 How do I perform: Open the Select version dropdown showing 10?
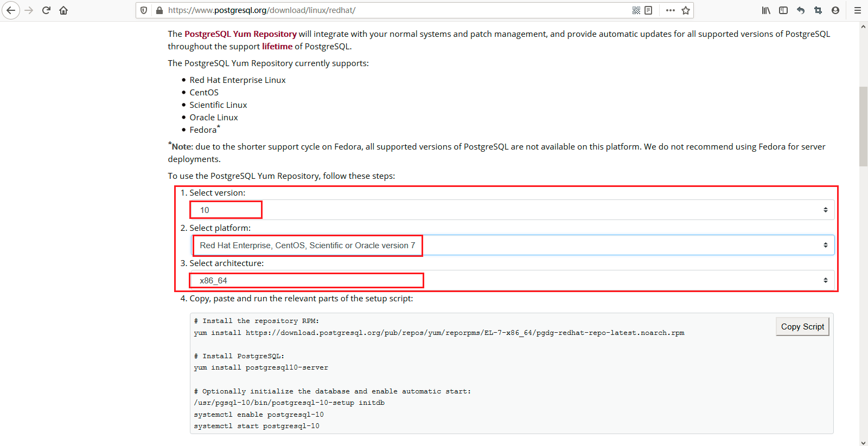point(512,210)
